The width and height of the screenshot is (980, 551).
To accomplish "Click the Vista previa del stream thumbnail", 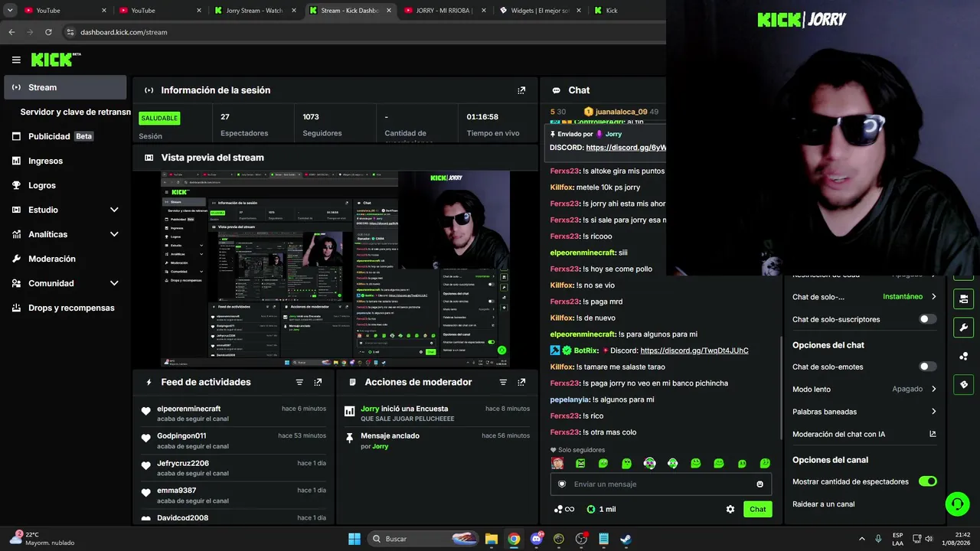I will (x=335, y=269).
